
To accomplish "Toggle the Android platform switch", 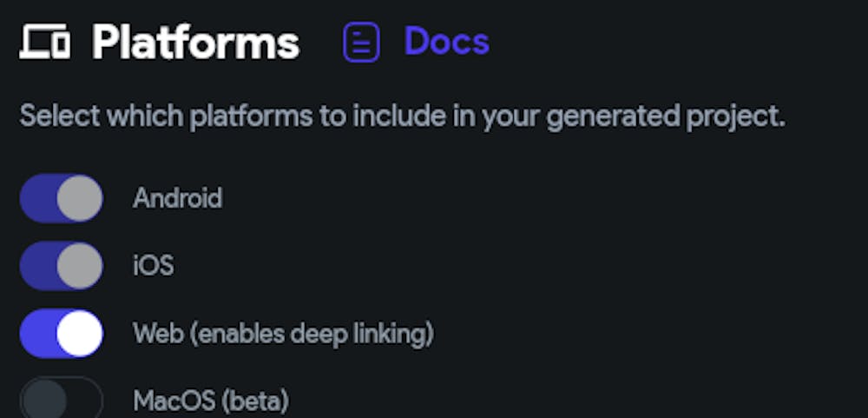I will [61, 198].
